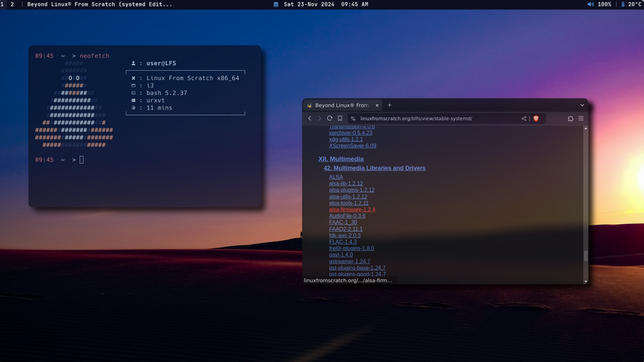Switch to i3 workspace 1

point(2,4)
